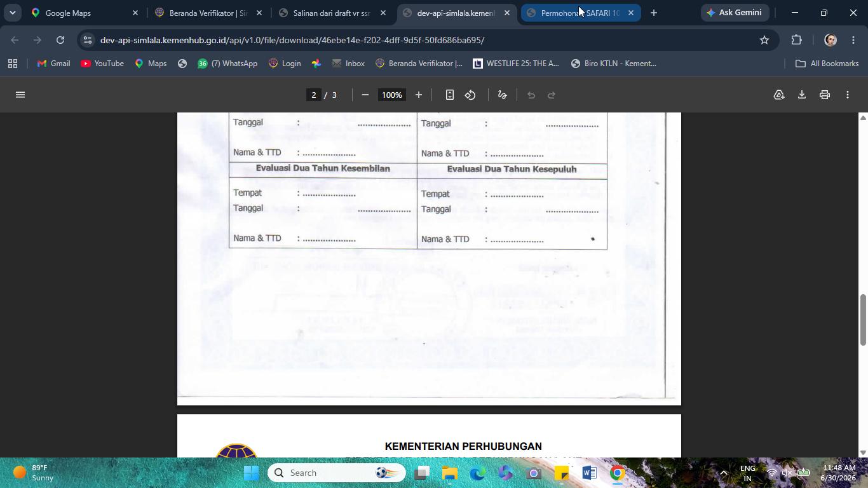Viewport: 868px width, 488px height.
Task: Click the Ask Gemini button
Action: click(x=735, y=13)
